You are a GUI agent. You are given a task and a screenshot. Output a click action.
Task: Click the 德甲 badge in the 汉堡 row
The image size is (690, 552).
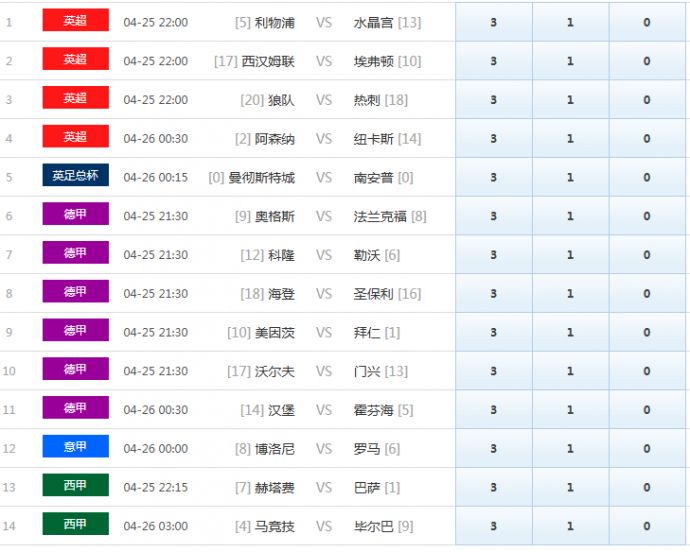(x=75, y=409)
